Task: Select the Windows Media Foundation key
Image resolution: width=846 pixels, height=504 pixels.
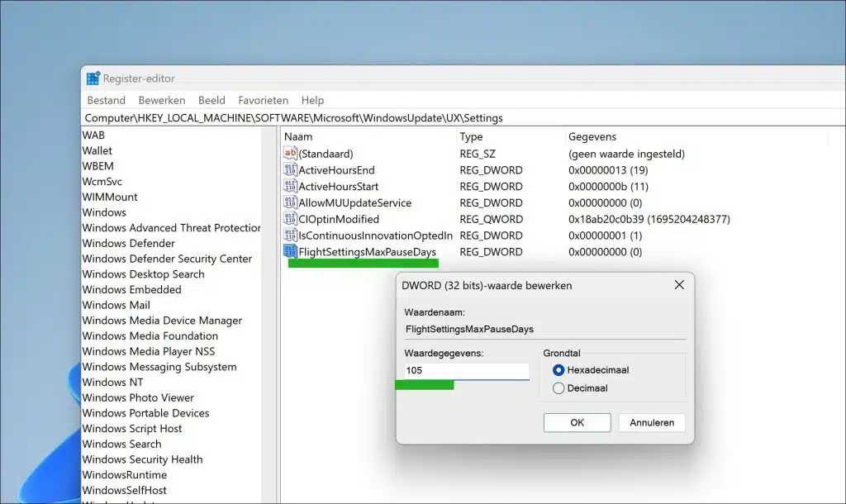Action: point(150,335)
